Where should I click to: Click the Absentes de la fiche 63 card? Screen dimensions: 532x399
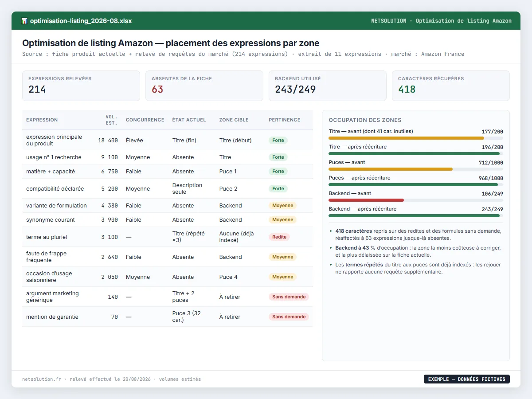pyautogui.click(x=204, y=86)
